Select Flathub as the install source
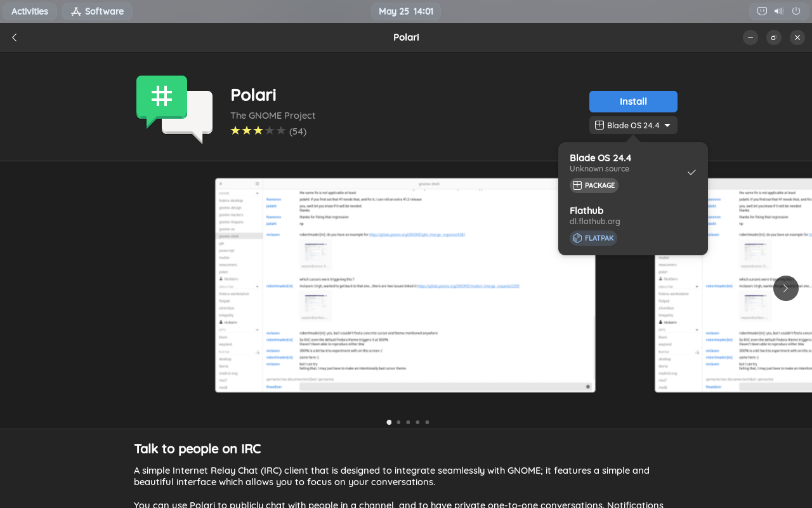 (x=633, y=226)
